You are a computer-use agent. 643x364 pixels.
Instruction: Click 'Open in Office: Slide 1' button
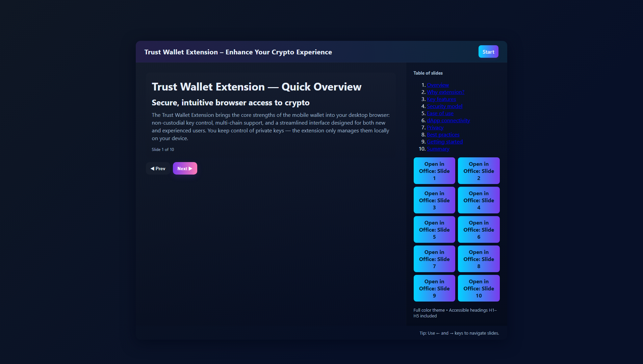[x=434, y=171]
